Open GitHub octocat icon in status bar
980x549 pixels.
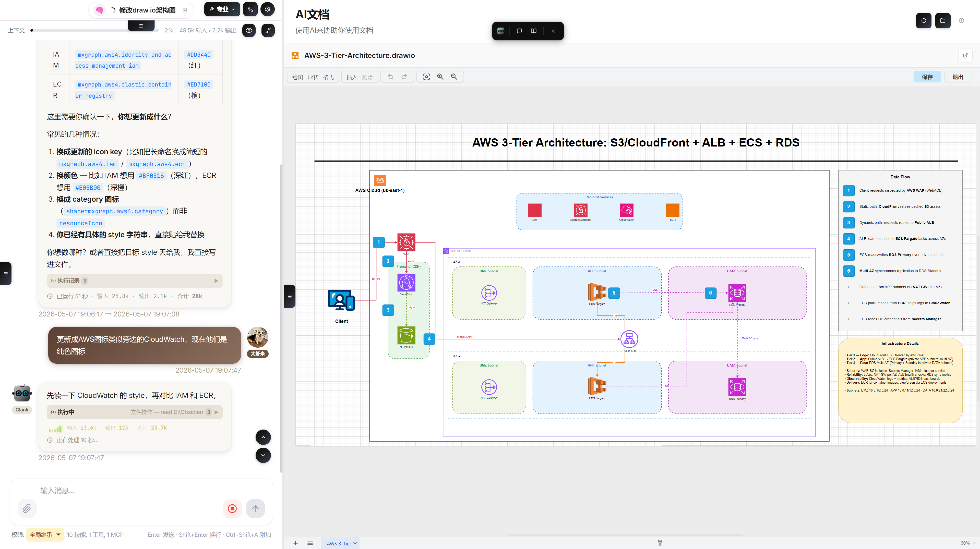tap(660, 543)
